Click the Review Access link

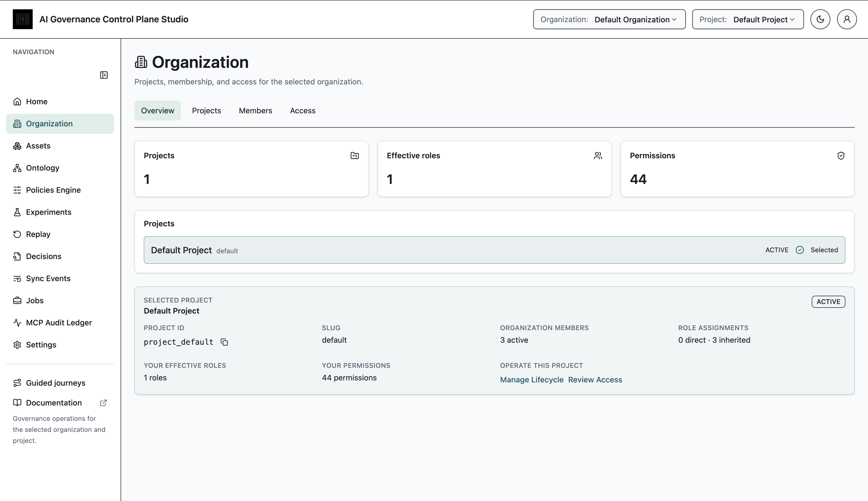point(595,380)
